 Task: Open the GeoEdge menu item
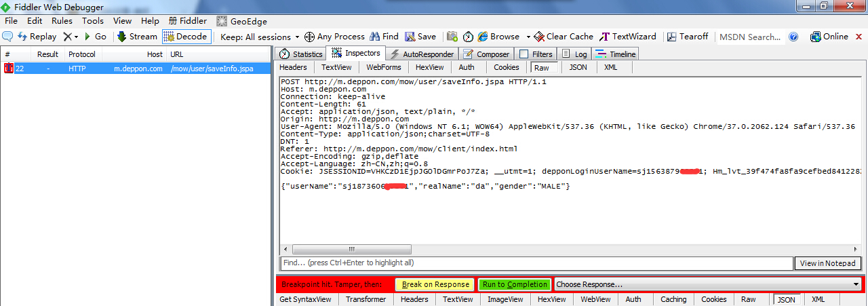pos(242,21)
